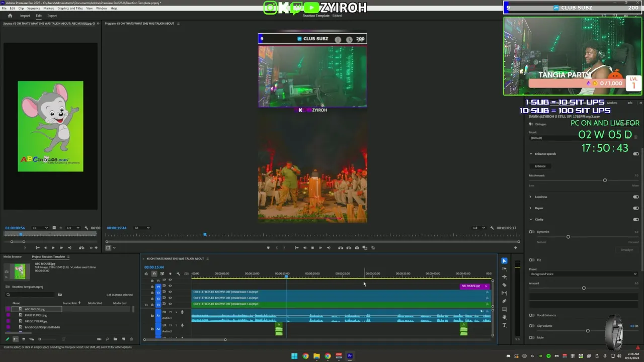Viewport: 644px width, 362px height.
Task: Click Add Marker icon in timeline header
Action: tap(170, 274)
